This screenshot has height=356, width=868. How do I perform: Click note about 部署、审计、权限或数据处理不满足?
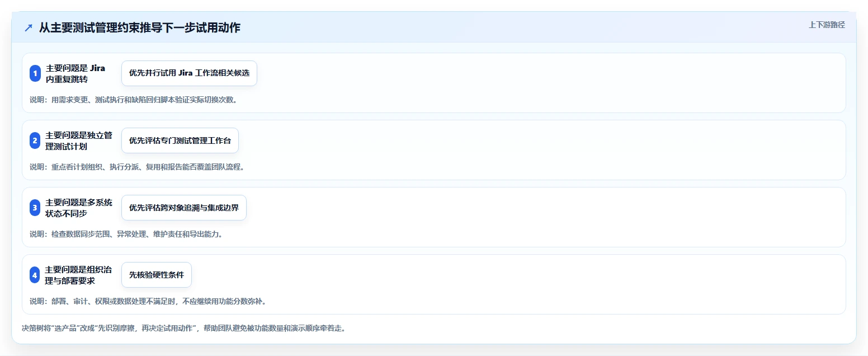(x=148, y=301)
